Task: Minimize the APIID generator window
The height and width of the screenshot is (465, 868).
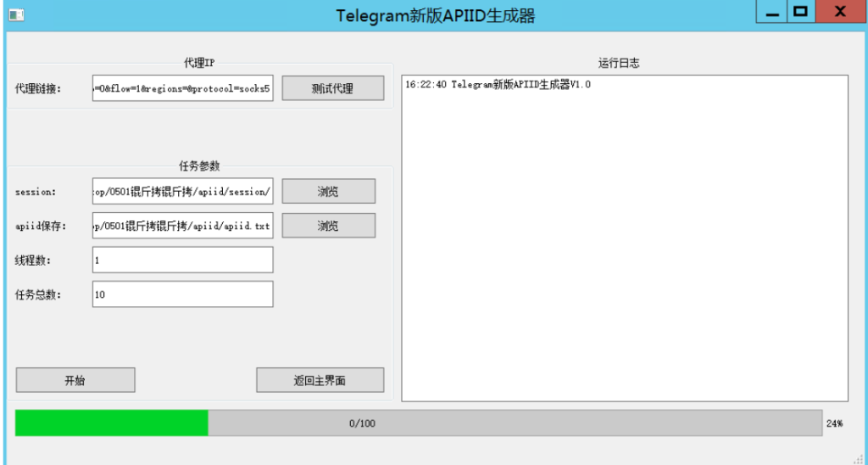Action: (771, 12)
